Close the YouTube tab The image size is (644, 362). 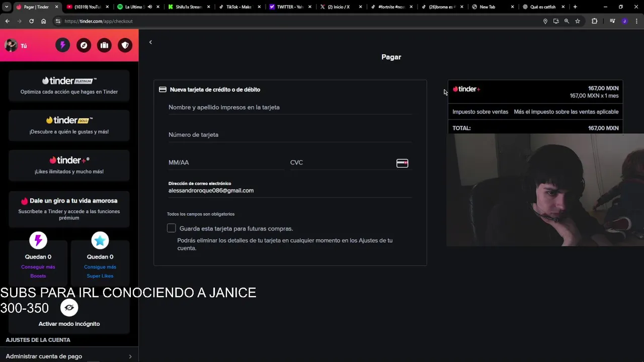pyautogui.click(x=107, y=7)
